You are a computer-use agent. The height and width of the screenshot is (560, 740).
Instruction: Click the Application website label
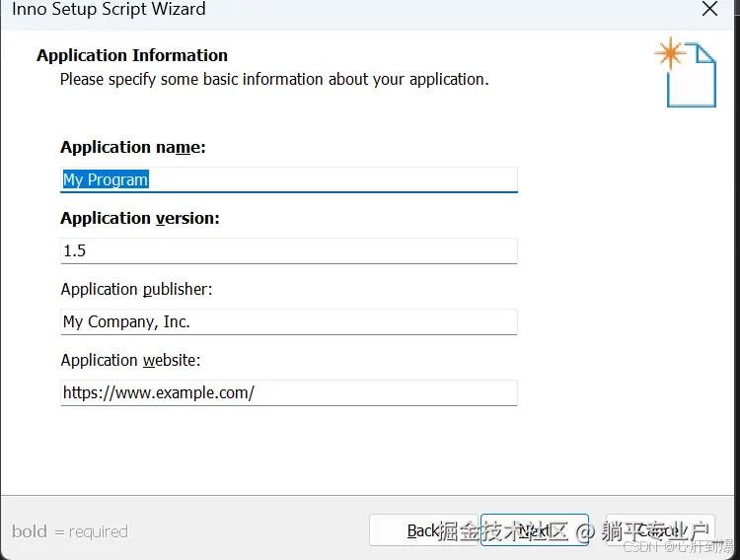pos(130,361)
